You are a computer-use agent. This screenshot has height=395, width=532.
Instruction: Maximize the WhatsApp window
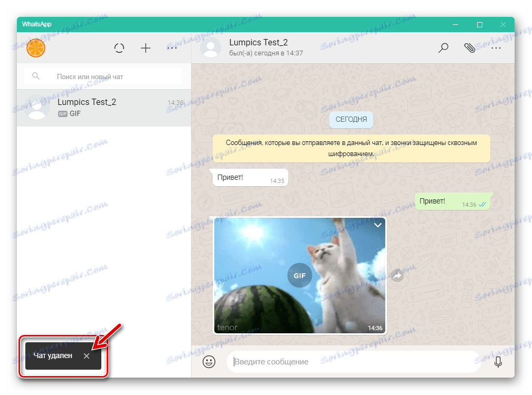click(479, 24)
